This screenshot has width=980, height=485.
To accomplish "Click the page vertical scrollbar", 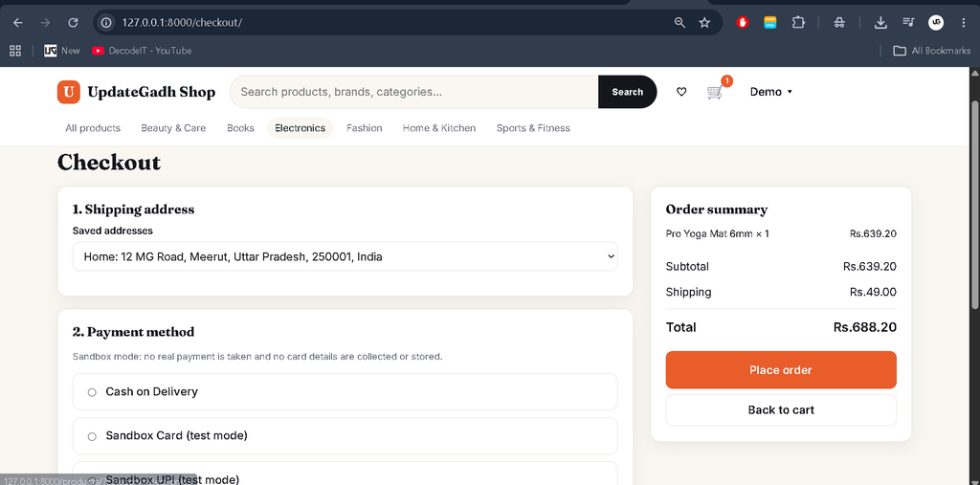I will click(974, 204).
